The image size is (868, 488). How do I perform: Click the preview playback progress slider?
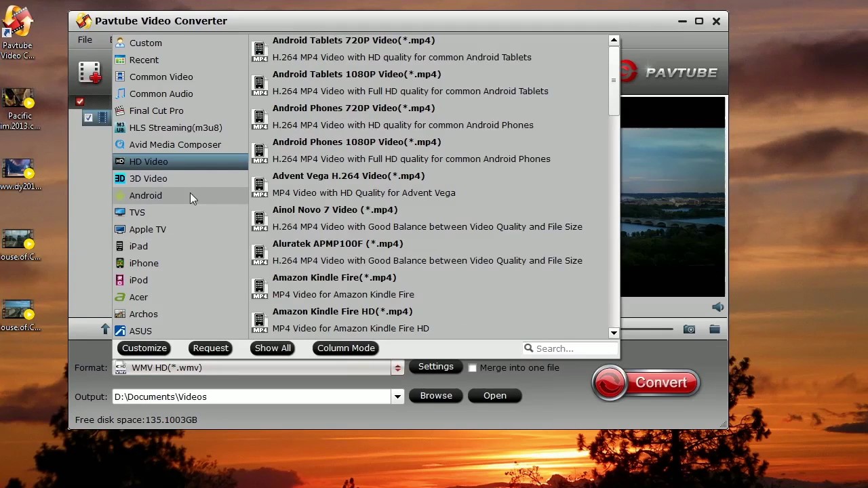point(647,329)
